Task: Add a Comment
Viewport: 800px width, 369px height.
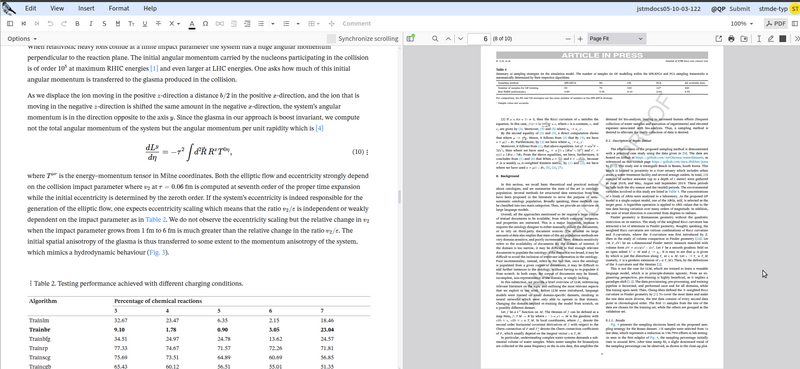Action: click(357, 23)
